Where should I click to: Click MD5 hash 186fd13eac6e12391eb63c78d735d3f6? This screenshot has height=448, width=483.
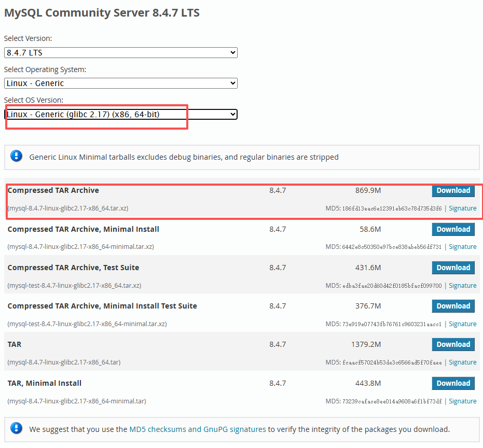pyautogui.click(x=392, y=208)
